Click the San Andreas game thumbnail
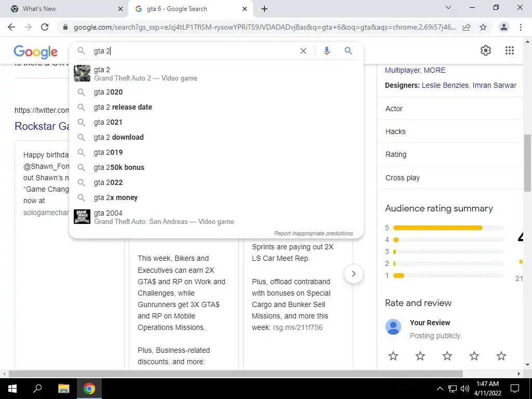The image size is (532, 399). coord(82,217)
